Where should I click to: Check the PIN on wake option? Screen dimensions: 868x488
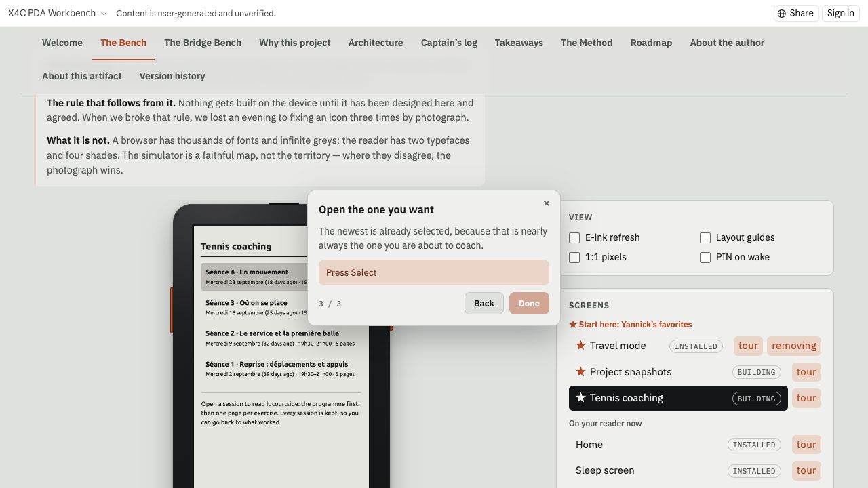(x=705, y=258)
